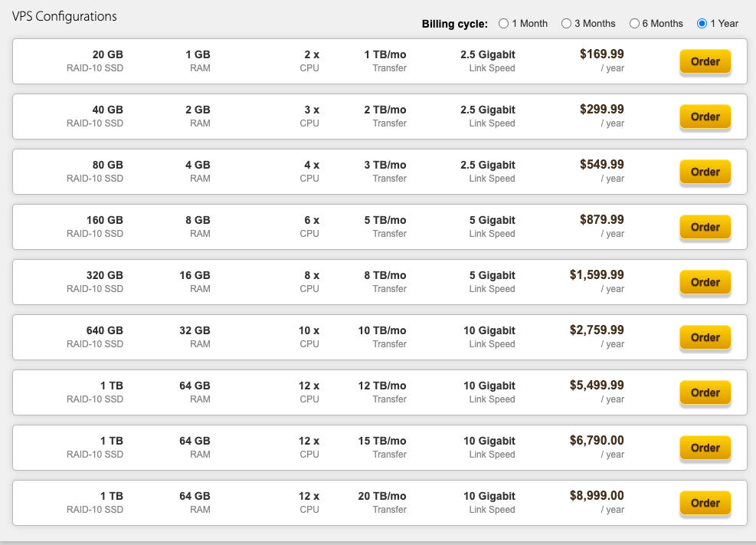Click the 5 TB/mo transfer value
This screenshot has height=545, width=756.
(385, 220)
